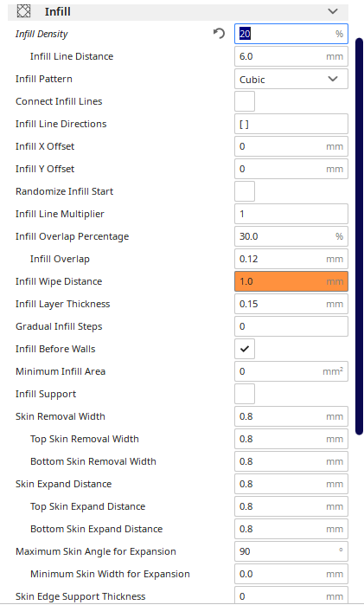Click Maximum Skin Angle for Expansion field
This screenshot has height=605, width=364.
pyautogui.click(x=291, y=551)
